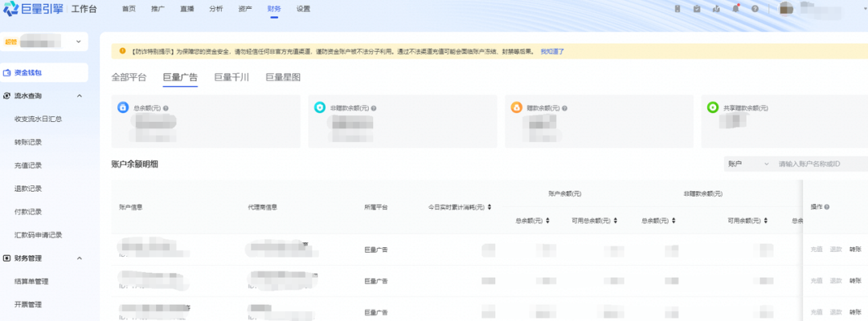Click the 所属平台 column header
Screen dimensions: 868x321
click(376, 207)
